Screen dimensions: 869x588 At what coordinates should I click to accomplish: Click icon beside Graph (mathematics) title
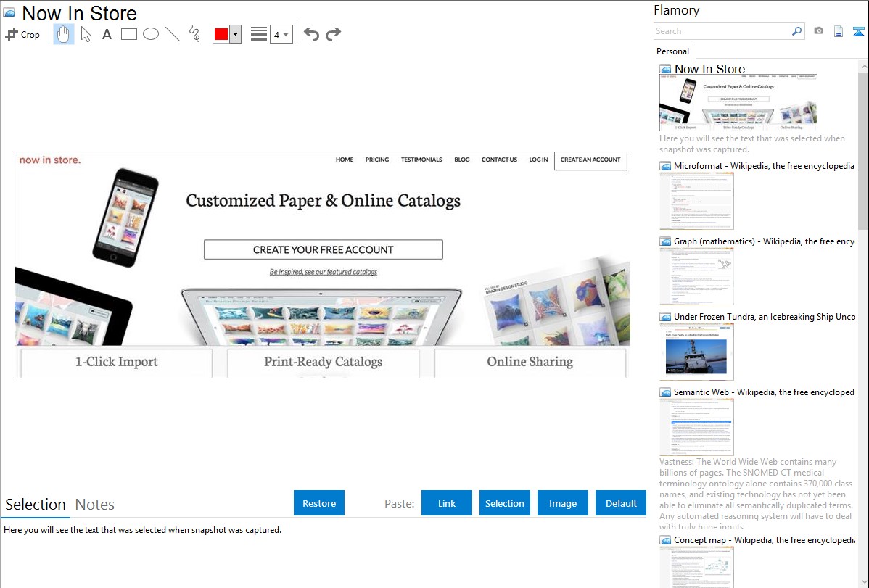(x=665, y=241)
